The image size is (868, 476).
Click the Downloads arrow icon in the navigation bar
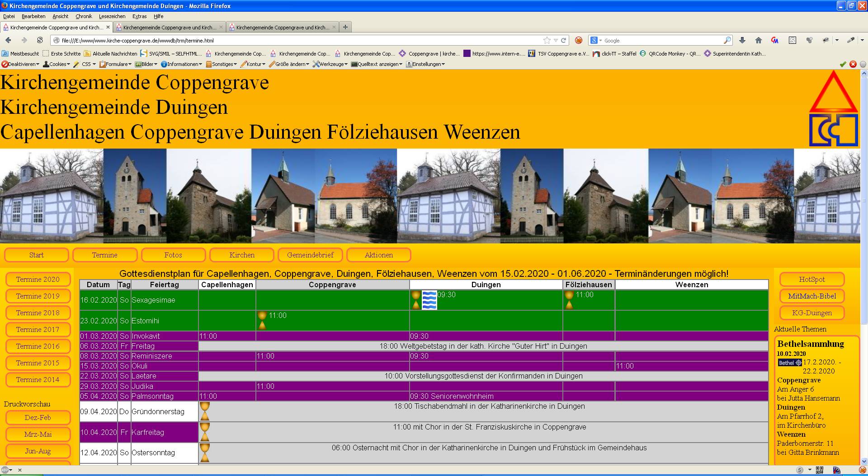click(743, 40)
